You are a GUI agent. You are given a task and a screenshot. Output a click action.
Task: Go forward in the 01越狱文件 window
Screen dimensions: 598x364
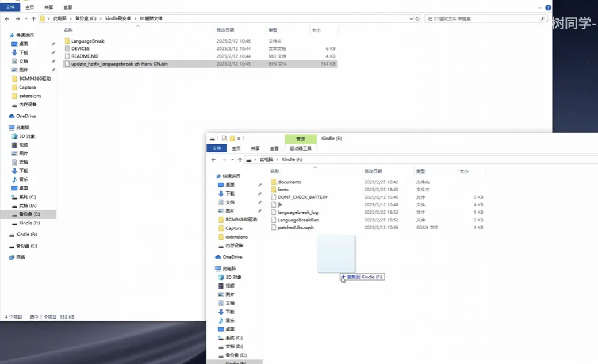pyautogui.click(x=17, y=18)
